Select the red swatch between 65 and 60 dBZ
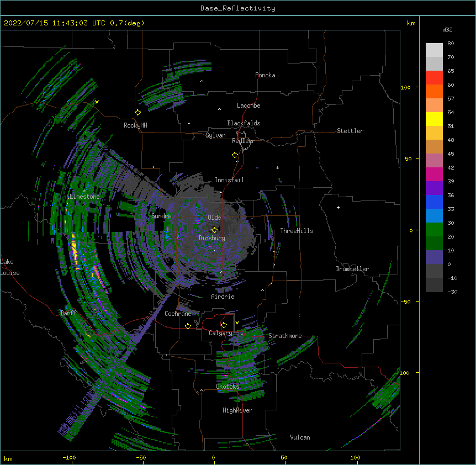The height and width of the screenshot is (465, 476). tap(434, 77)
